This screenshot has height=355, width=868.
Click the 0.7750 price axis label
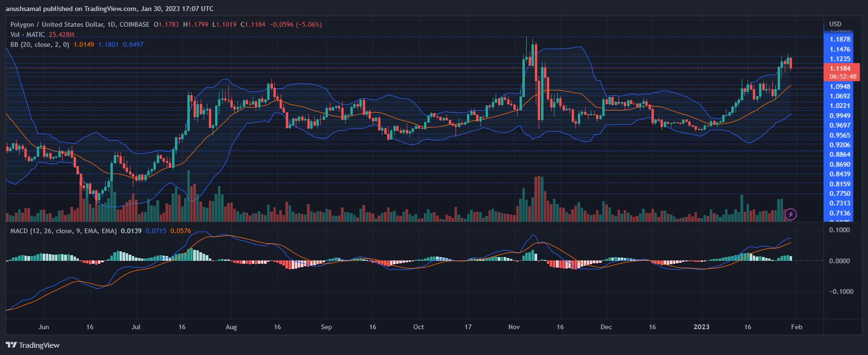click(840, 194)
